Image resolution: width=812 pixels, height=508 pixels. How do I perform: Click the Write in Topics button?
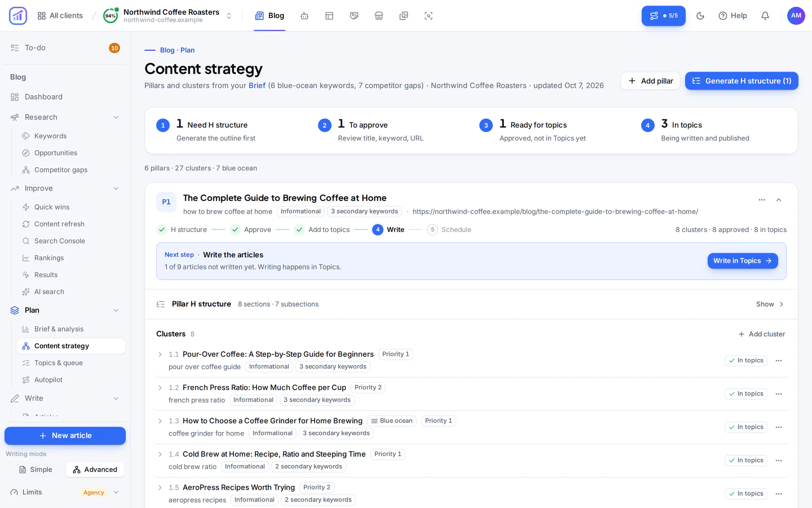(x=742, y=261)
